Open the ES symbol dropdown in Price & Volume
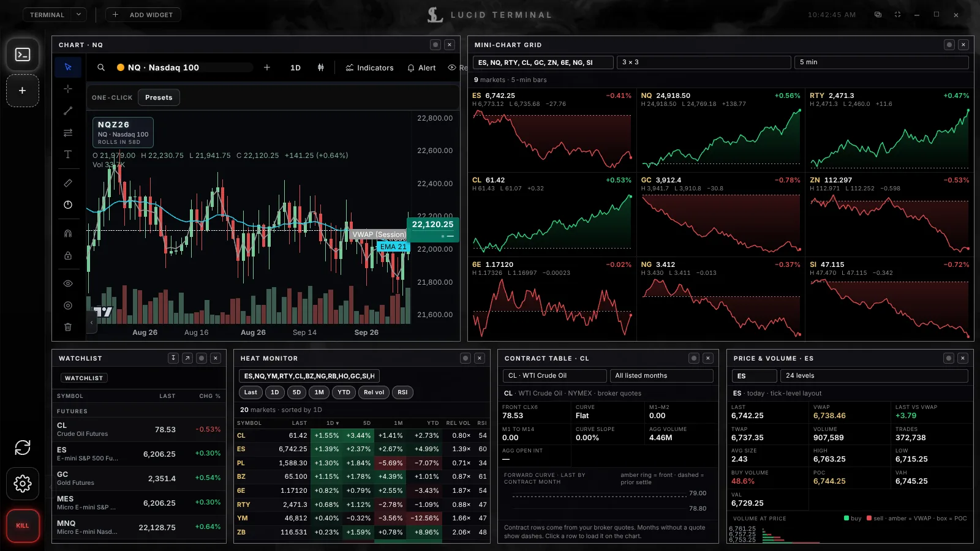 click(x=755, y=376)
